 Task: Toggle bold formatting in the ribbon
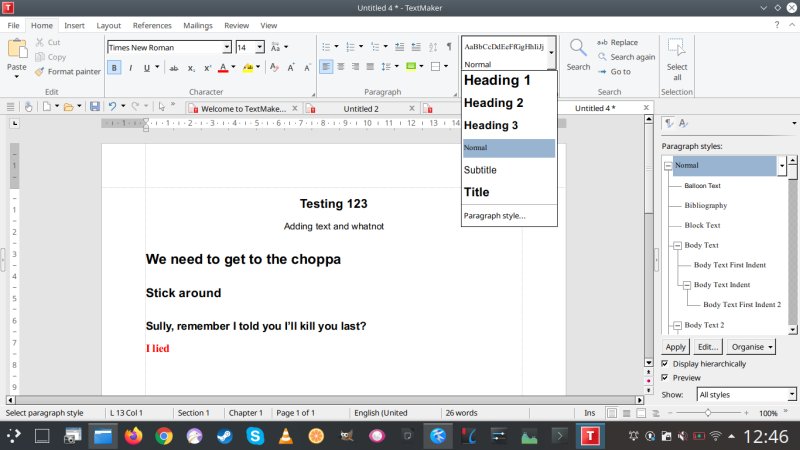pyautogui.click(x=114, y=68)
